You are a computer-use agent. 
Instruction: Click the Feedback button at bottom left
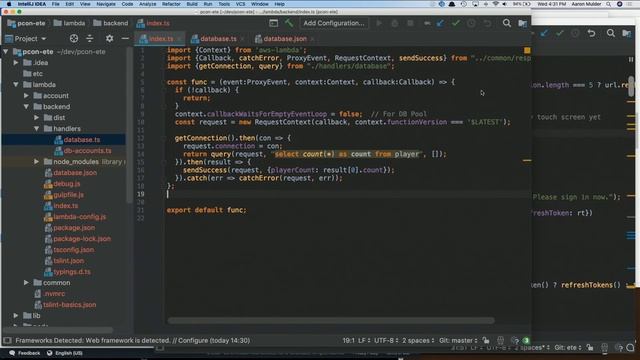pos(24,353)
